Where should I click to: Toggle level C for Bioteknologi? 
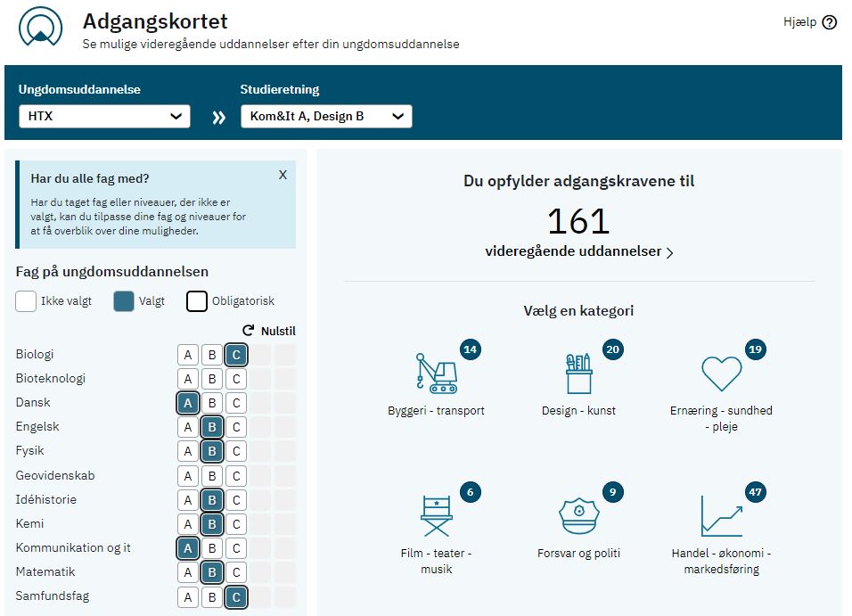pyautogui.click(x=236, y=379)
